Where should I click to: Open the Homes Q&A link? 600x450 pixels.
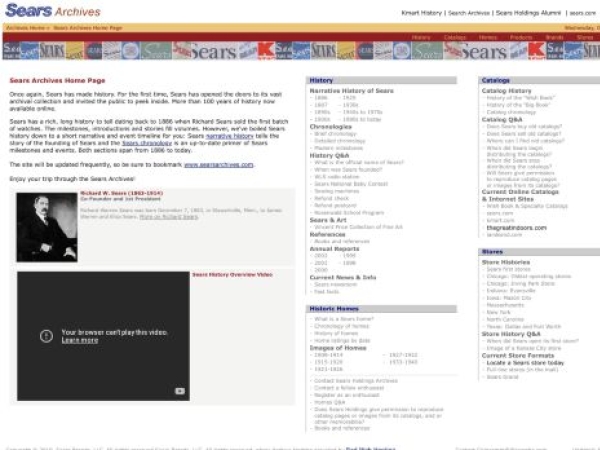tap(329, 402)
